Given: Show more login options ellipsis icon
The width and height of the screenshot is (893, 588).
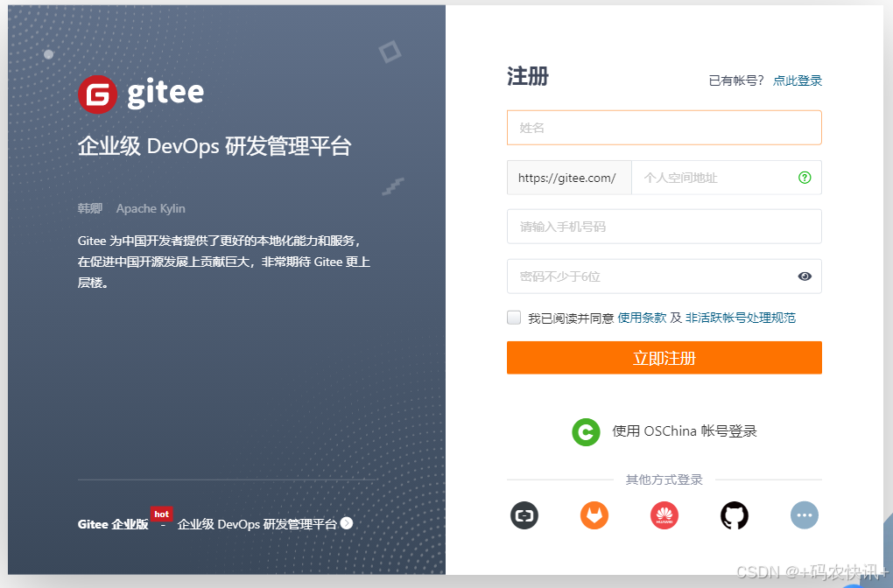Looking at the screenshot, I should tap(805, 515).
